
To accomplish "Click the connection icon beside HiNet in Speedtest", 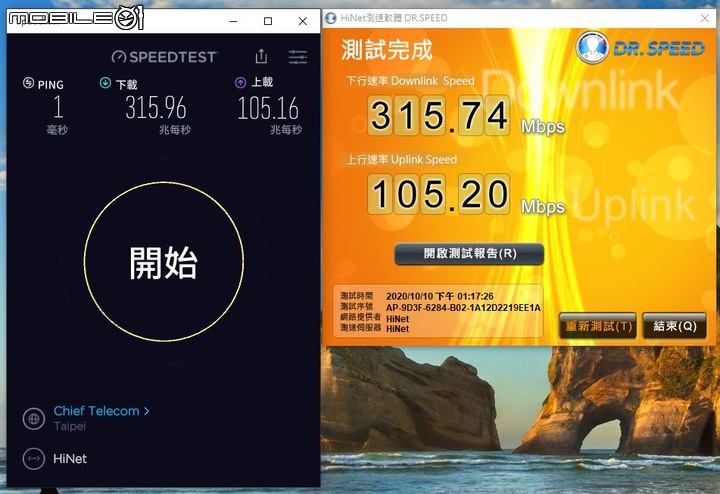I will click(34, 459).
